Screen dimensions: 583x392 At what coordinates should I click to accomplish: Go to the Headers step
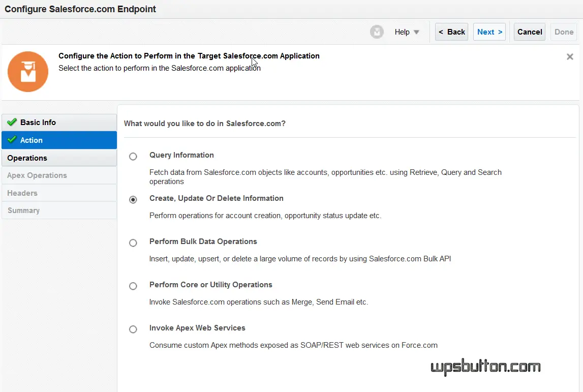[x=59, y=193]
